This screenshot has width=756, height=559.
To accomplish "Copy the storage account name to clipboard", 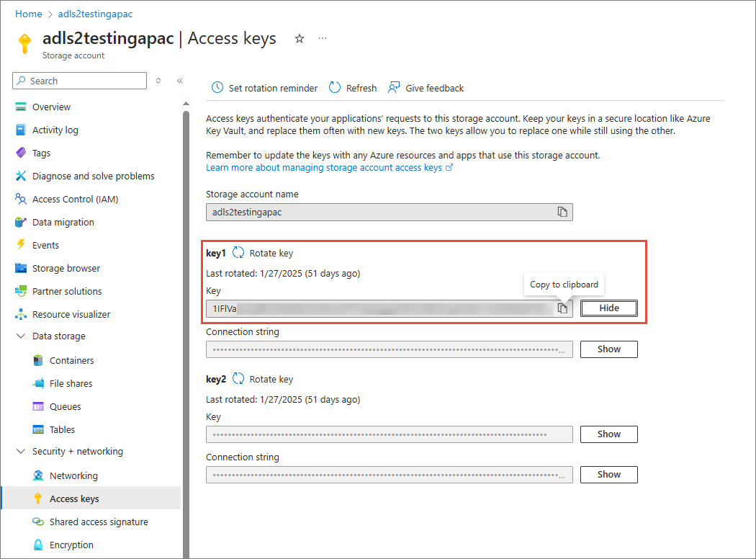I will pos(562,212).
